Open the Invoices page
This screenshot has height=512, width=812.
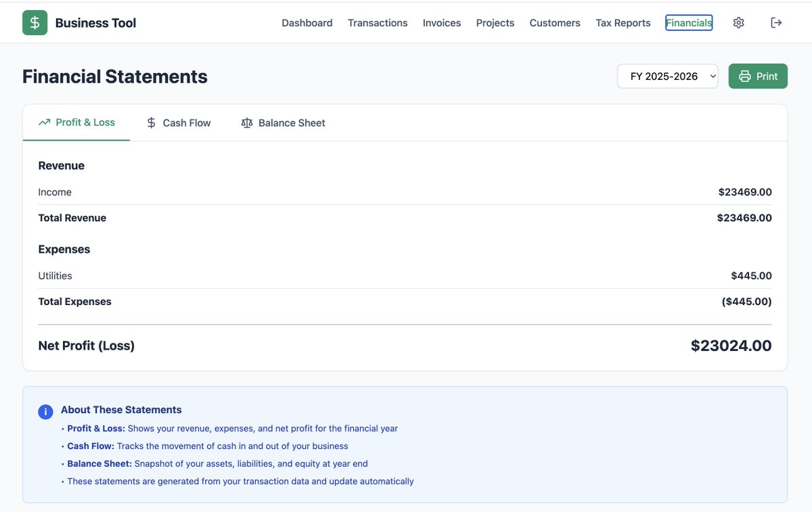pyautogui.click(x=442, y=23)
